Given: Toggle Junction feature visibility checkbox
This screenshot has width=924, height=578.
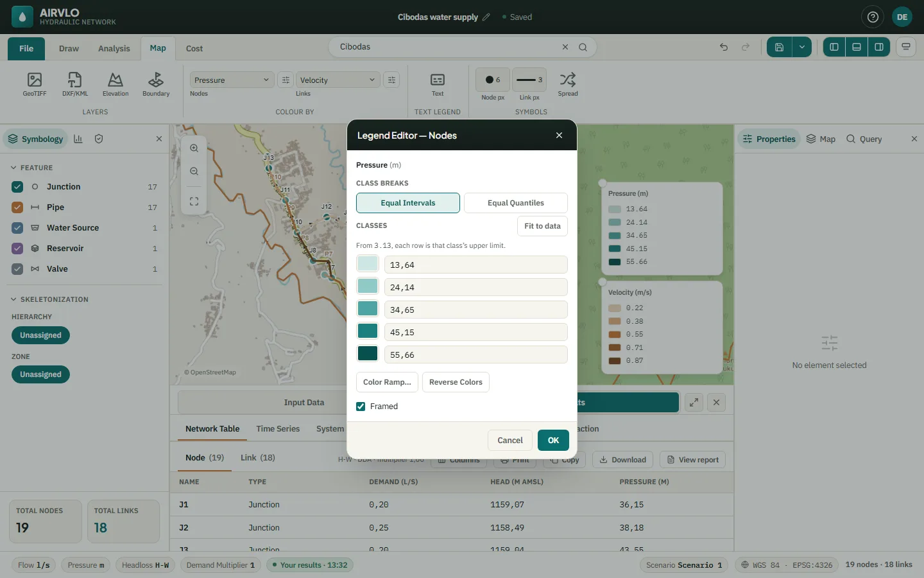Looking at the screenshot, I should point(17,187).
